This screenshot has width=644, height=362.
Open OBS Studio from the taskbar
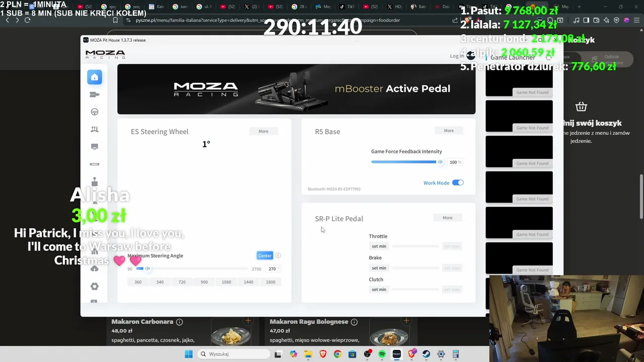point(367,354)
